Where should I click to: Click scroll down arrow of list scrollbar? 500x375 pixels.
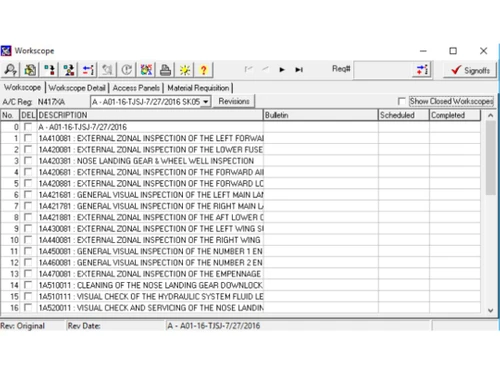tap(490, 310)
